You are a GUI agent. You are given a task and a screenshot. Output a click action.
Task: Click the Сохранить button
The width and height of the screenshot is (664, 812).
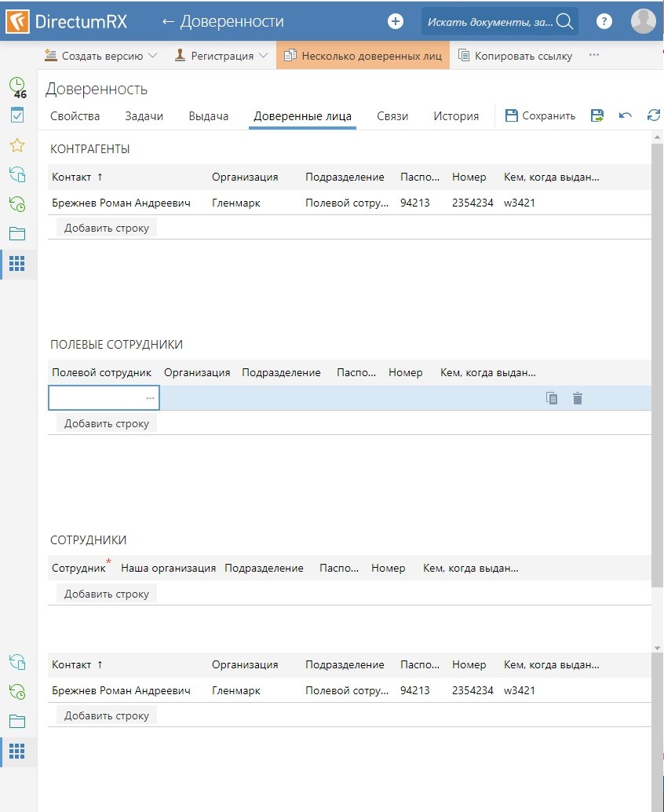point(540,115)
